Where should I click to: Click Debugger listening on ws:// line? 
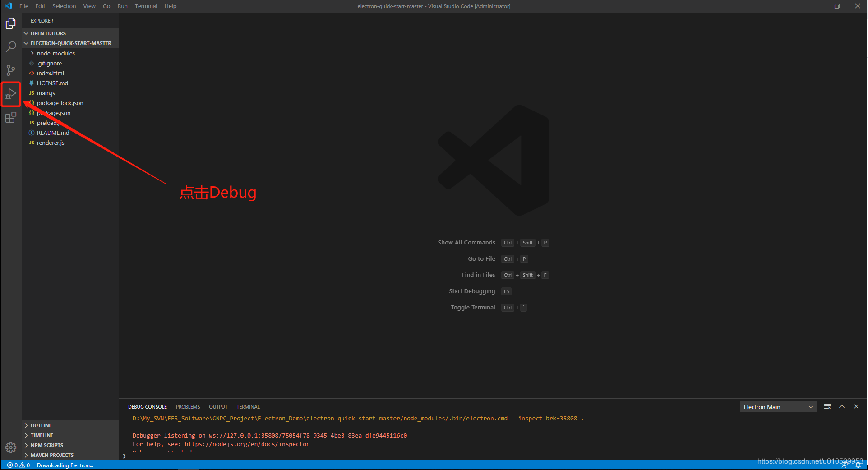coord(270,435)
